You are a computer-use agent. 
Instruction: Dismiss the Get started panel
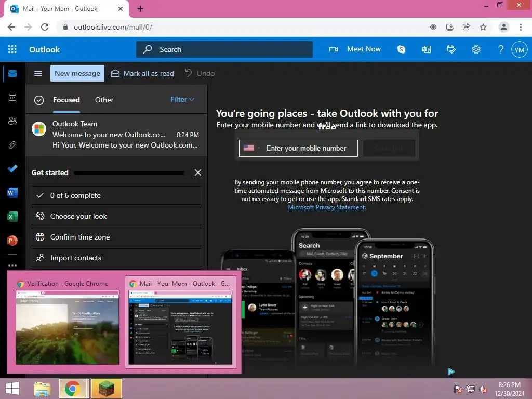tap(198, 172)
